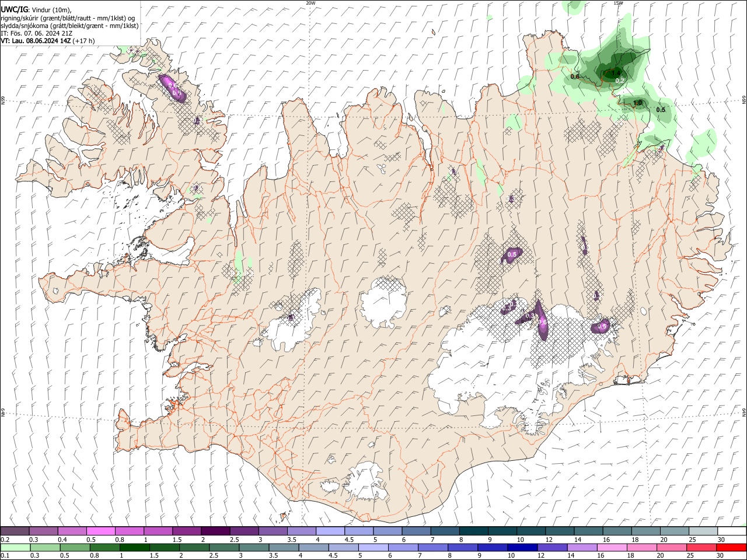Screen dimensions: 747x560
Task: Click the UWC/IG title text
Action: pyautogui.click(x=14, y=10)
